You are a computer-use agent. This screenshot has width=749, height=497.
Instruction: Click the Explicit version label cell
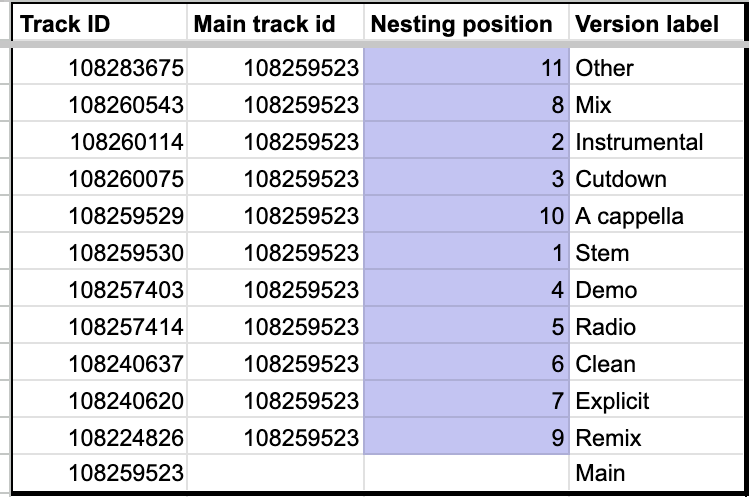pyautogui.click(x=656, y=399)
